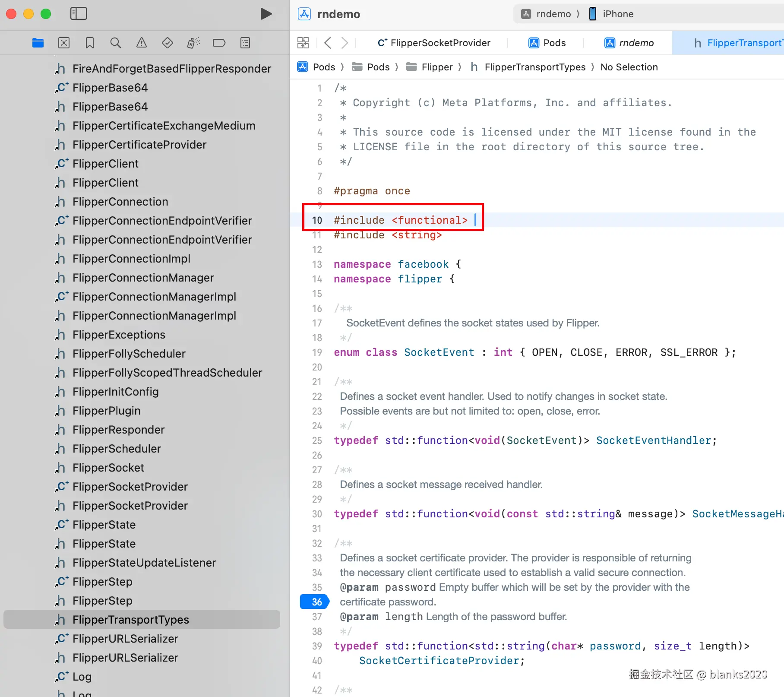
Task: Select FlipperStateUpdateListener in navigator
Action: click(136, 563)
